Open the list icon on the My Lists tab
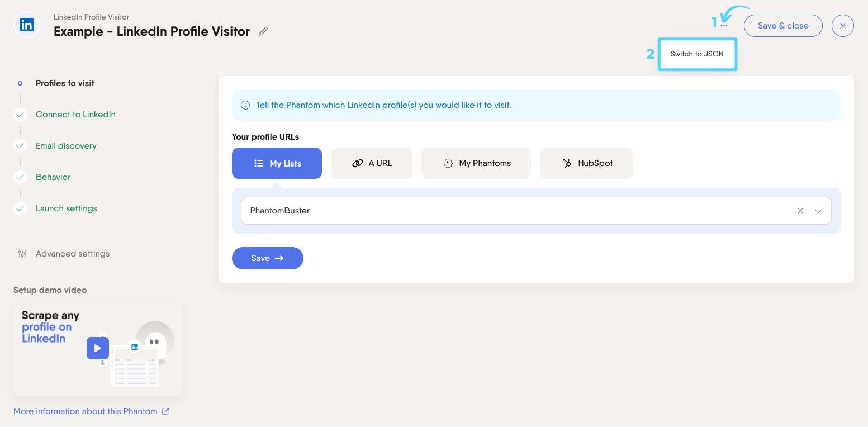The height and width of the screenshot is (427, 868). [258, 163]
